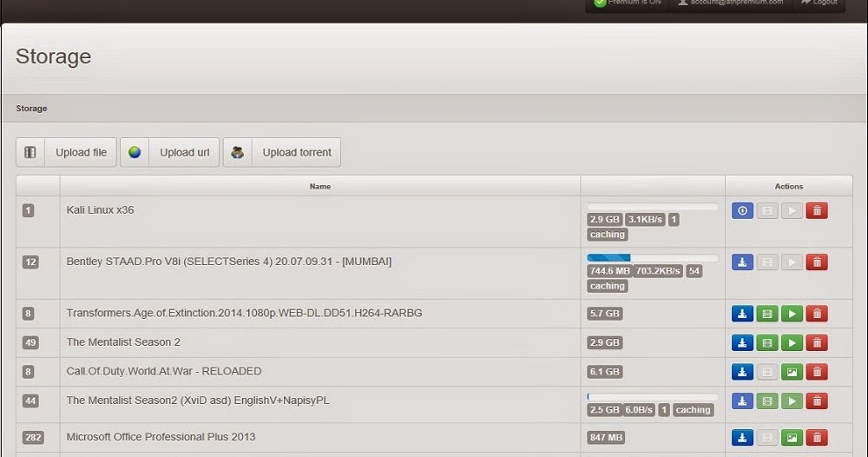Select the Transformers.Age.of.Extinction name text
868x457 pixels.
[x=244, y=313]
